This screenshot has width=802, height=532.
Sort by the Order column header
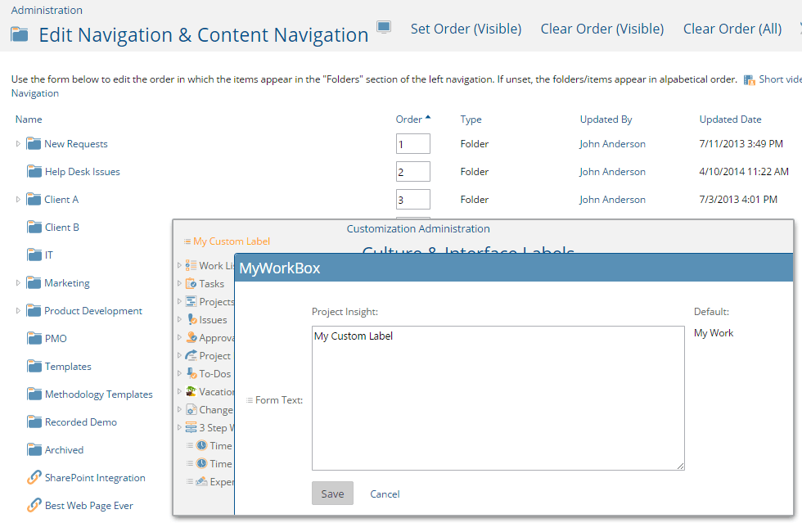[410, 119]
